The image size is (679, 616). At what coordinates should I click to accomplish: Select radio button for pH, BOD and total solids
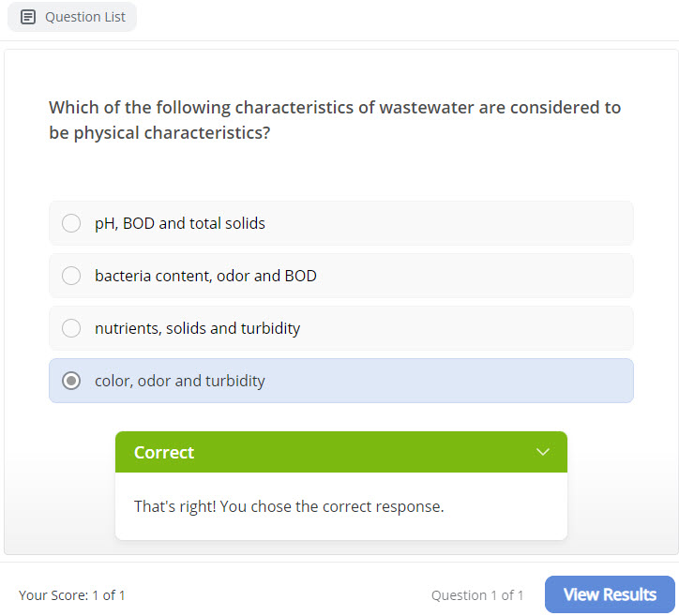pyautogui.click(x=71, y=223)
